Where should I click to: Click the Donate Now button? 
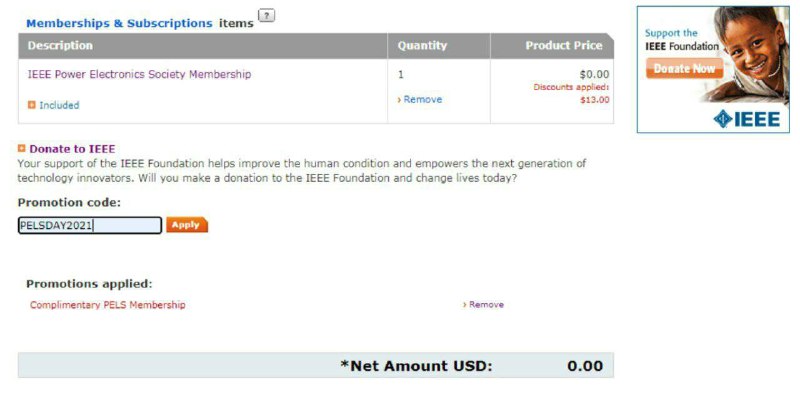click(x=684, y=68)
